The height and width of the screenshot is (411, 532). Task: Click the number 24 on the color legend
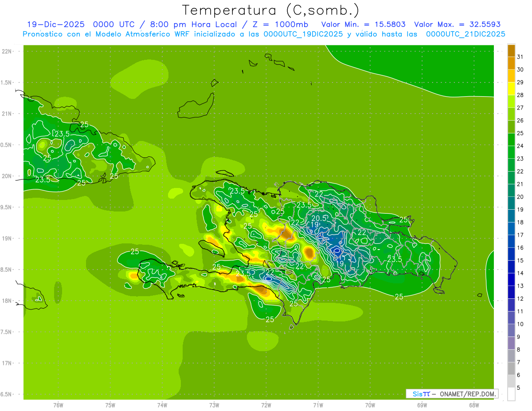click(520, 146)
